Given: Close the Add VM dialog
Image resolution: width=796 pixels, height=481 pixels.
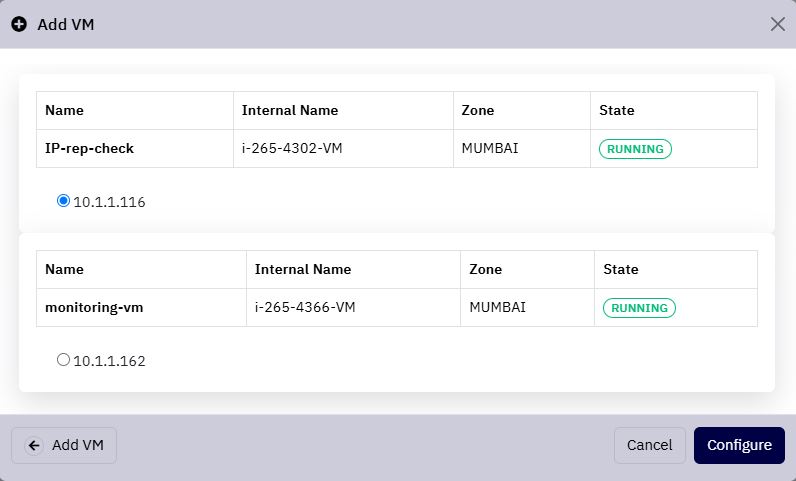Looking at the screenshot, I should [777, 24].
